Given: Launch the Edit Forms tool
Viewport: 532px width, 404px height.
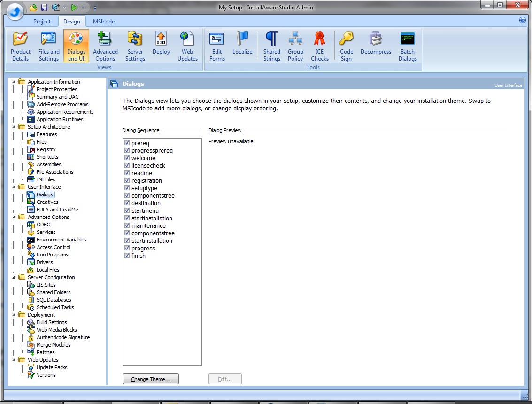Looking at the screenshot, I should click(217, 46).
